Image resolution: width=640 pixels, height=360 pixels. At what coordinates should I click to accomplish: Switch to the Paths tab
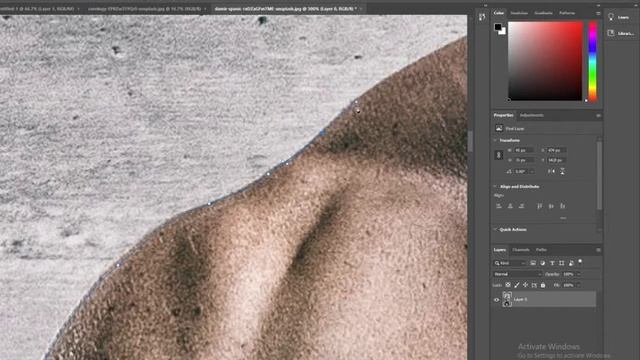[x=541, y=250]
